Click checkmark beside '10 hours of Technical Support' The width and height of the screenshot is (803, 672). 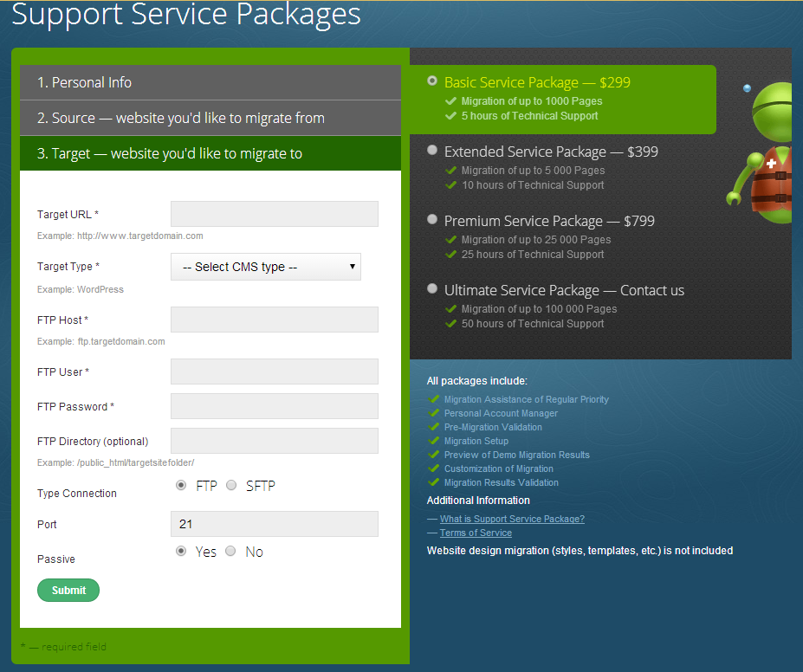(x=450, y=184)
